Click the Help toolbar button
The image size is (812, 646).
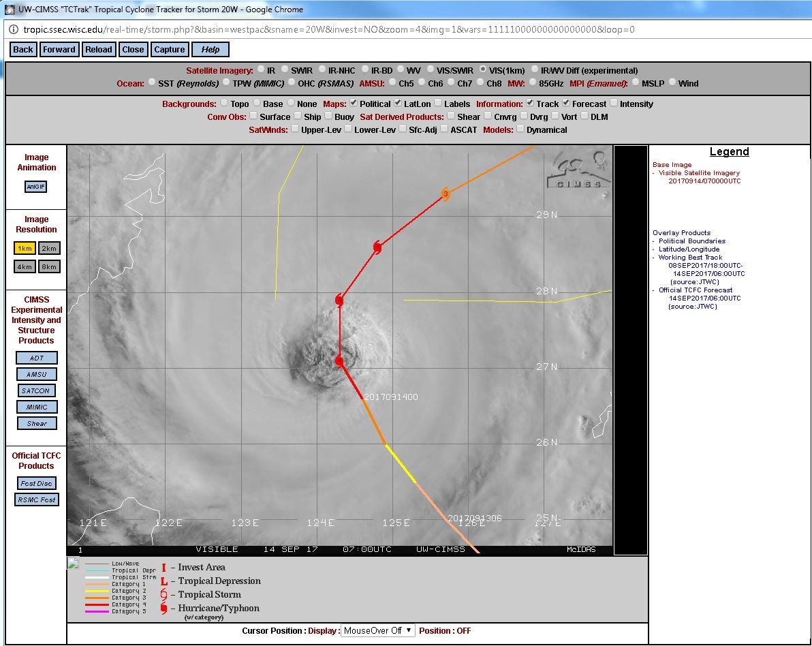(x=210, y=49)
